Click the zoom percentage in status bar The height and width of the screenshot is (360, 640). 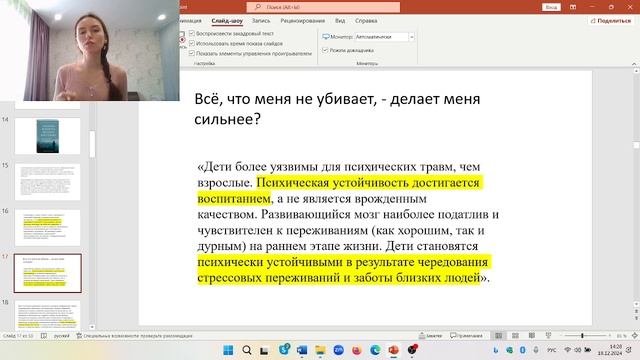621,336
